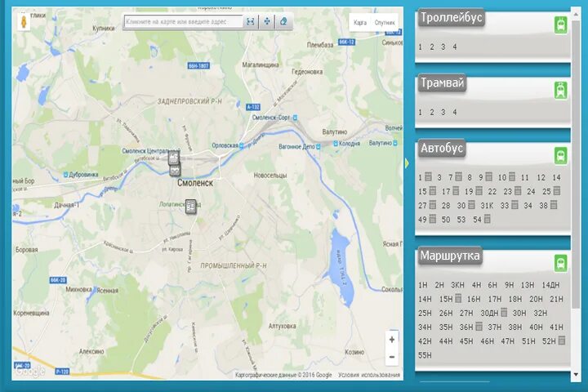
Task: Click the Троллейбус panel header
Action: pos(452,18)
